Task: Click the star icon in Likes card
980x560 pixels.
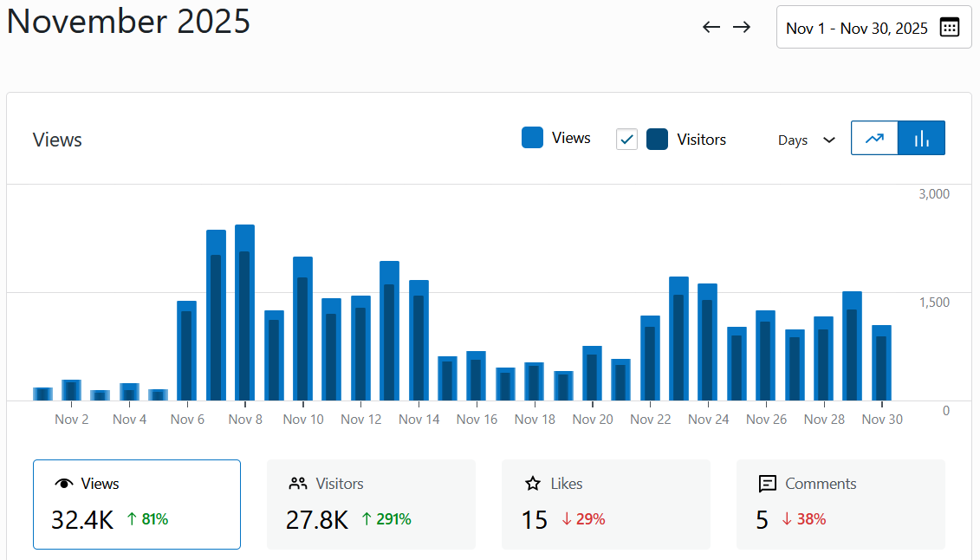Action: (533, 484)
